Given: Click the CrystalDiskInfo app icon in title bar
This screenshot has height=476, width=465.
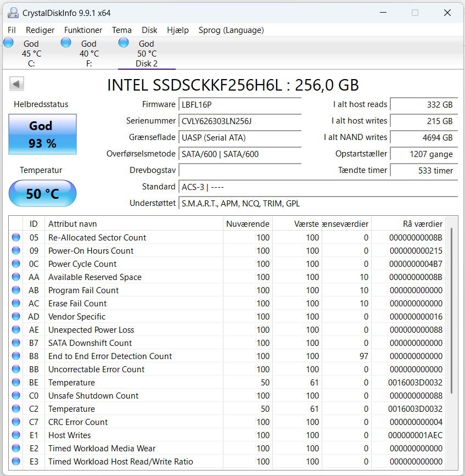Looking at the screenshot, I should [x=13, y=13].
